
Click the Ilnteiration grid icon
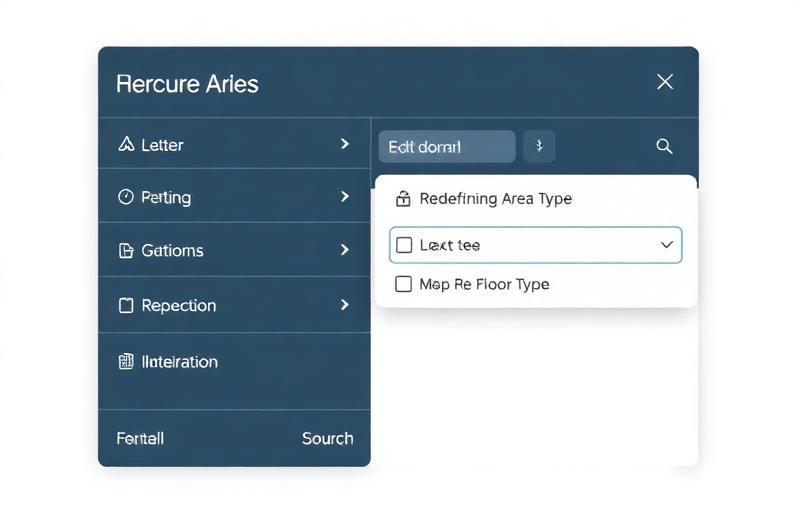pyautogui.click(x=126, y=362)
